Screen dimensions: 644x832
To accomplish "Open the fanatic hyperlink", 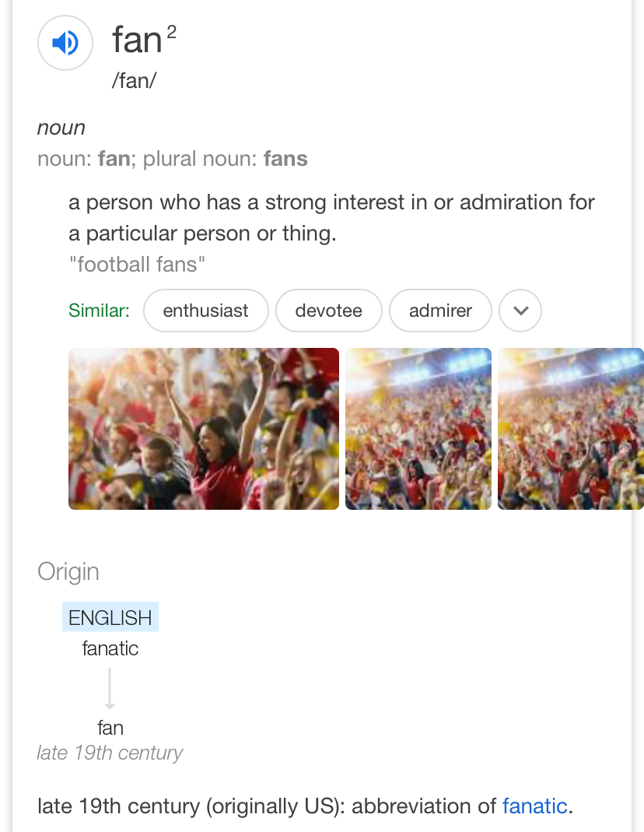I will tap(534, 806).
